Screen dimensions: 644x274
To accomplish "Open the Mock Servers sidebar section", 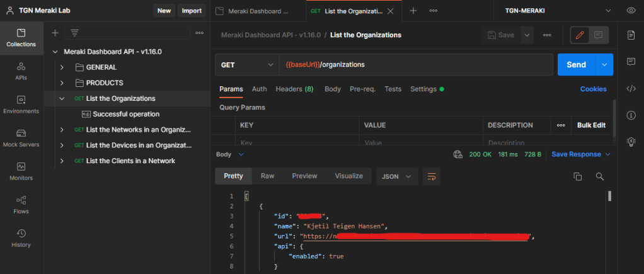I will (21, 137).
